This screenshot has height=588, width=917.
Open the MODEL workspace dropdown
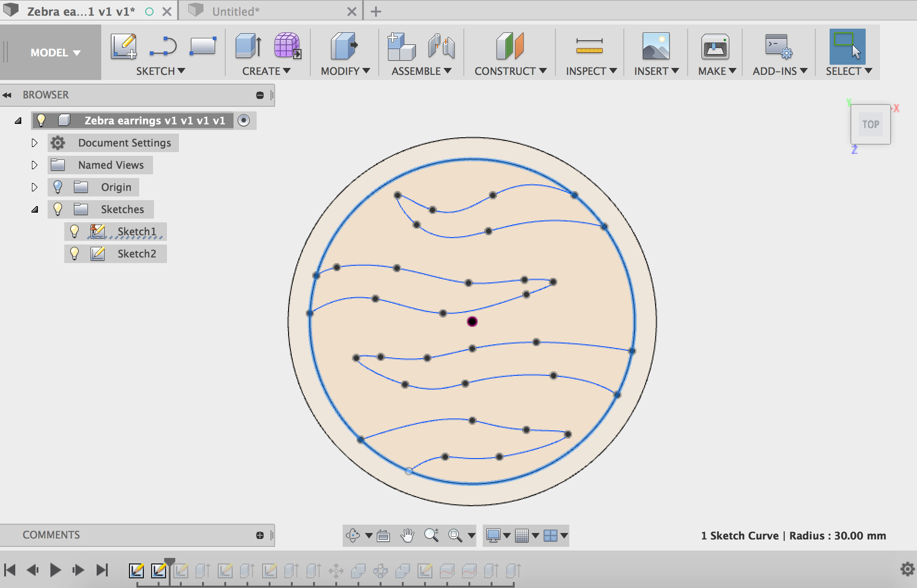coord(55,53)
